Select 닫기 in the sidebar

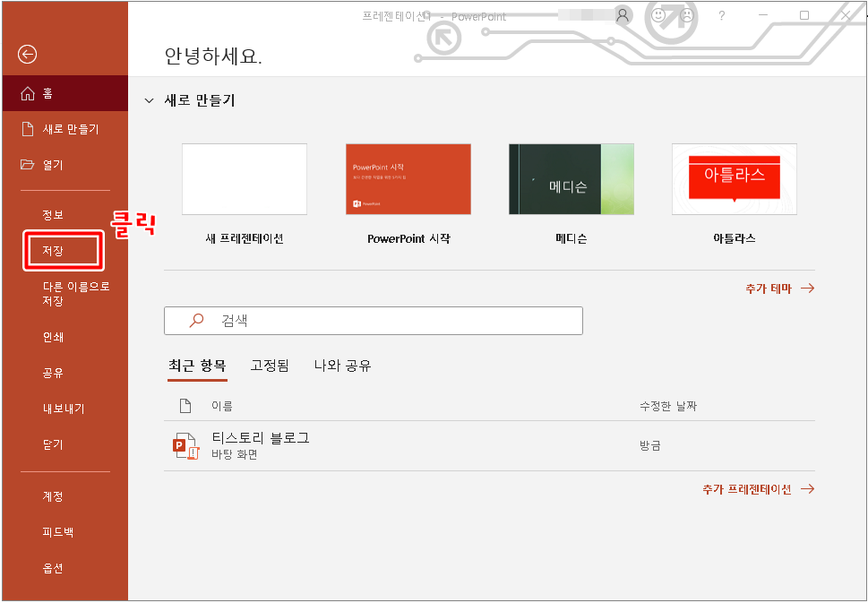[x=53, y=444]
